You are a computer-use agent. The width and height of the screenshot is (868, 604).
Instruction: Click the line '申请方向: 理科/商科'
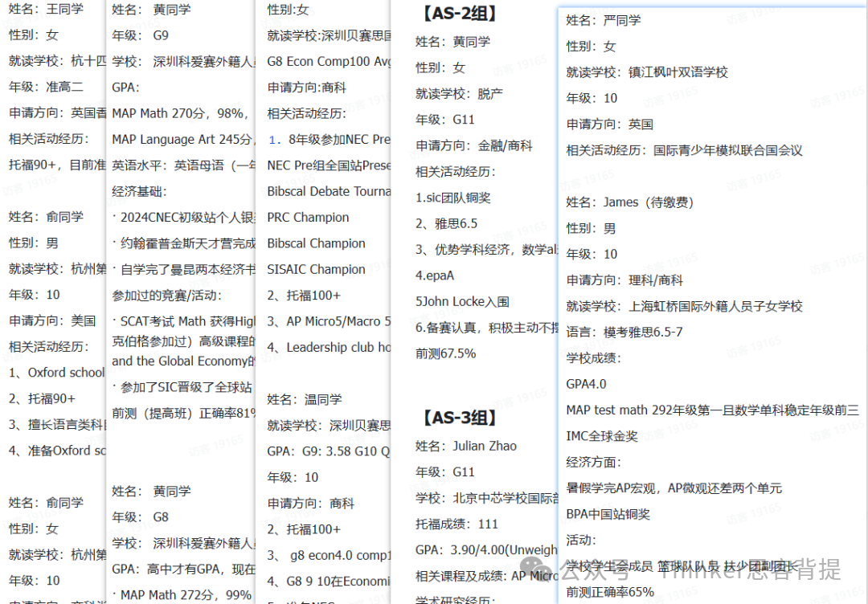(x=624, y=280)
